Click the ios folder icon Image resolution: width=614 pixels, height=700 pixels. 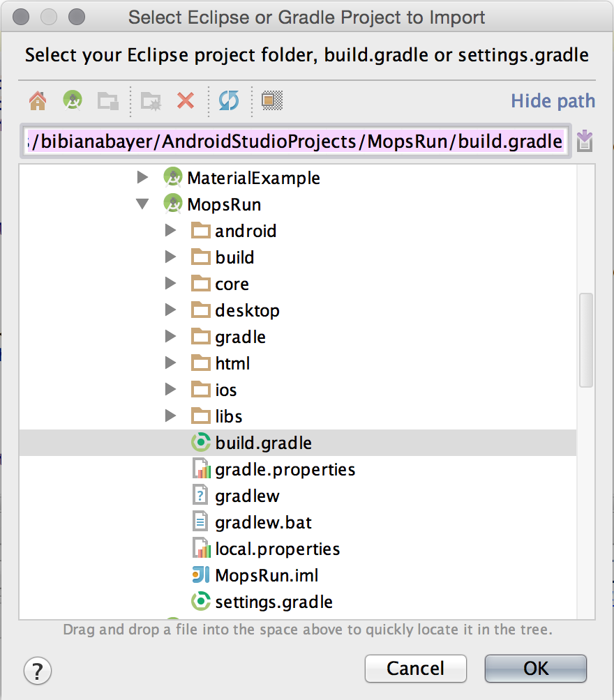(201, 389)
